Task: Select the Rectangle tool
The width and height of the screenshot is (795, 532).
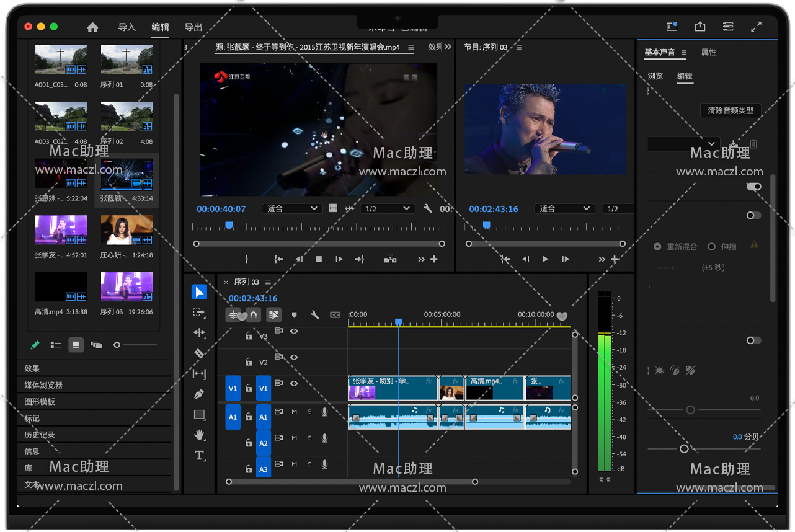Action: (199, 415)
